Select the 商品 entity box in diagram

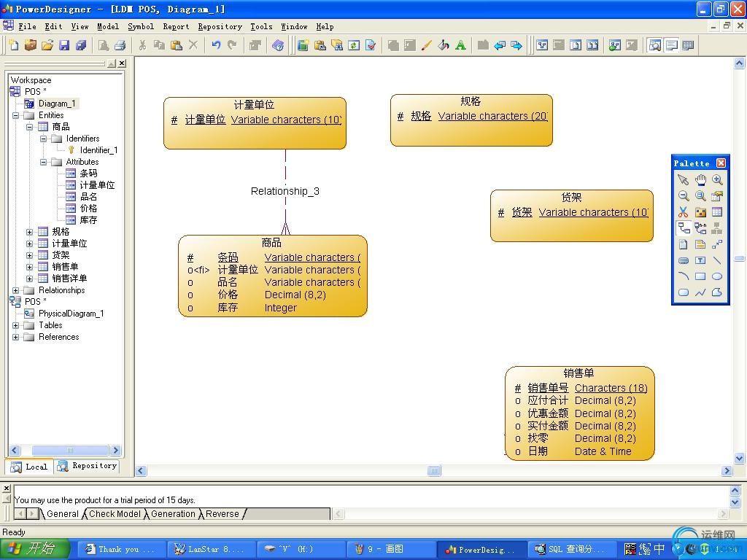click(x=273, y=276)
